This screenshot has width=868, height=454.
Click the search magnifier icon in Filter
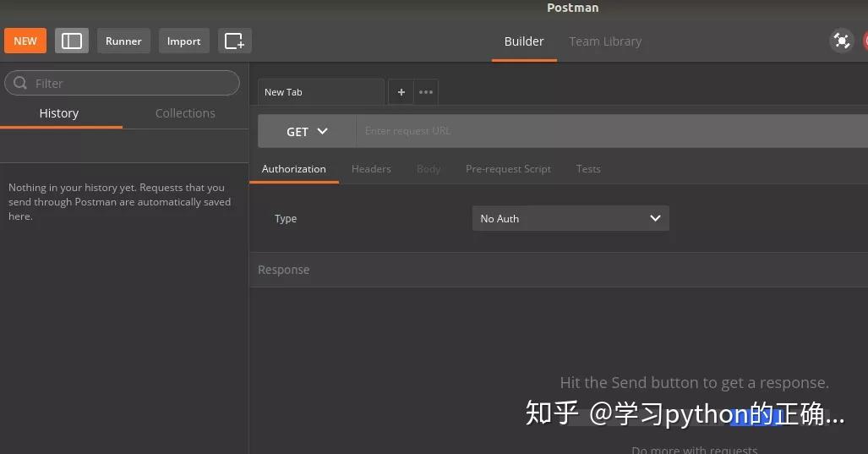[x=20, y=83]
